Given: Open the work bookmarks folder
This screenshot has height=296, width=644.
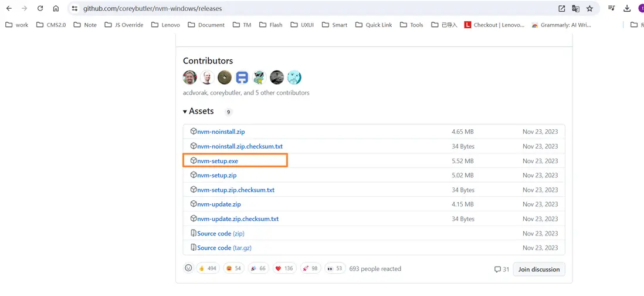Looking at the screenshot, I should (17, 25).
